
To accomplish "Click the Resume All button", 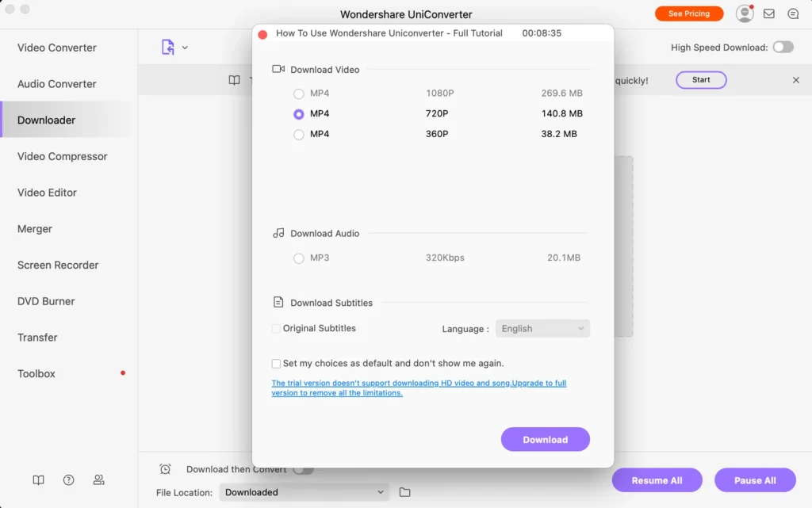I will tap(657, 480).
